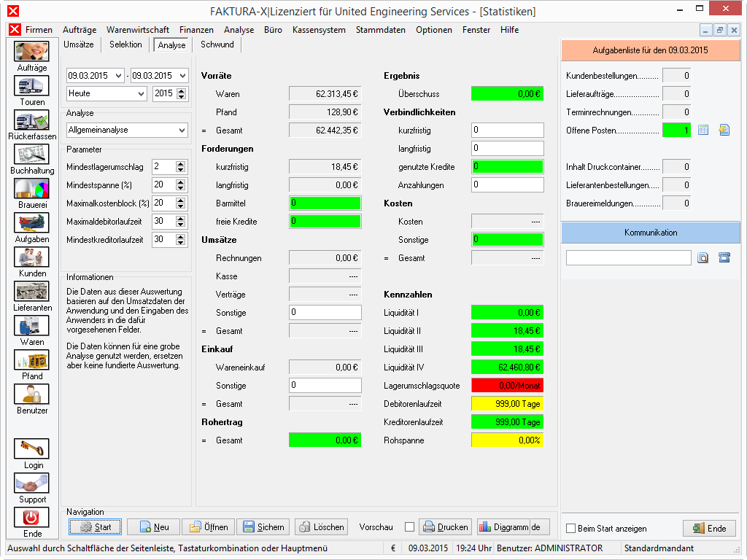747x560 pixels.
Task: Open the Pfand sidebar icon
Action: [31, 360]
